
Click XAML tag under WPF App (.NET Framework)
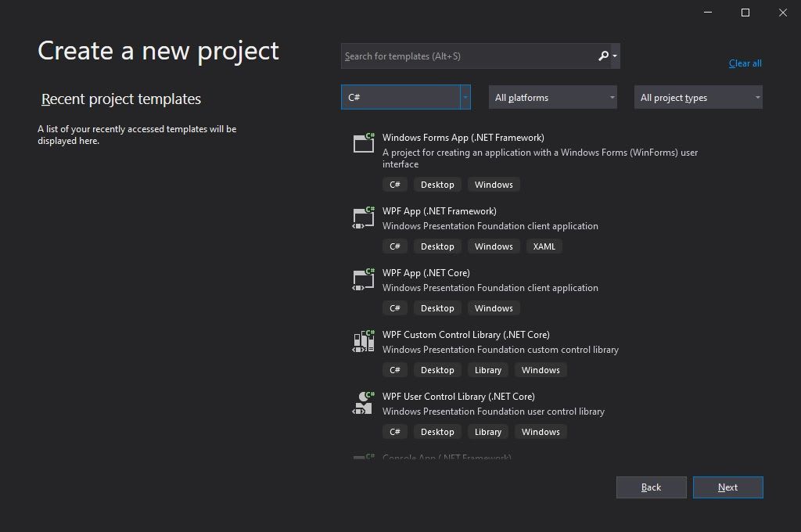click(544, 246)
